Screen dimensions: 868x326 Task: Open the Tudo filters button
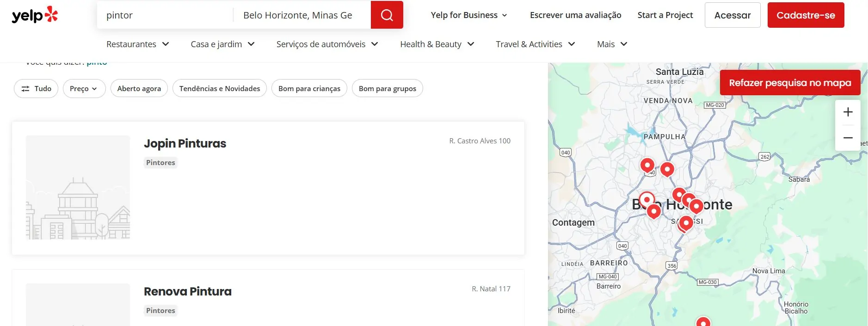pos(36,88)
